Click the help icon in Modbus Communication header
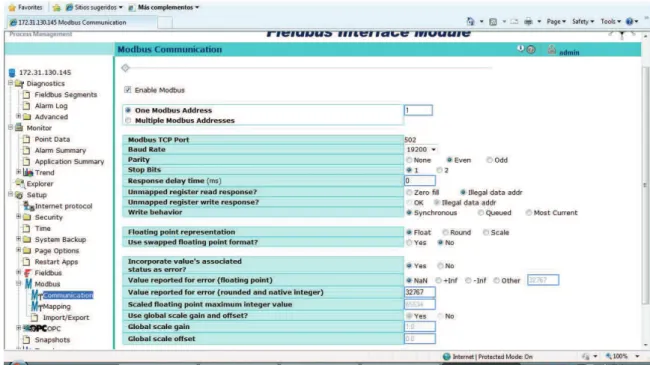The width and height of the screenshot is (650, 365). 531,50
